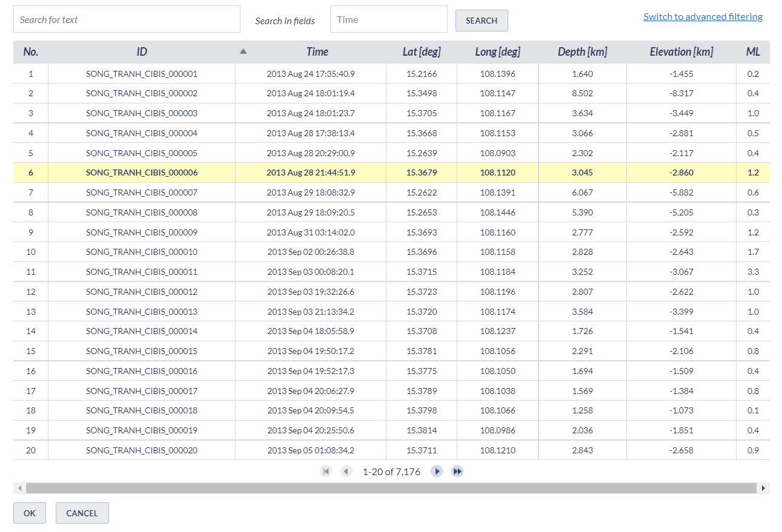Sort by the Elevation [km] column header
Image resolution: width=782 pixels, height=532 pixels.
(681, 52)
